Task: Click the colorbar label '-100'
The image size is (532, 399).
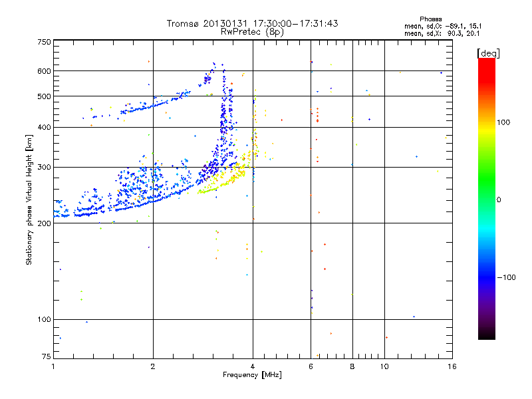Action: coord(506,277)
